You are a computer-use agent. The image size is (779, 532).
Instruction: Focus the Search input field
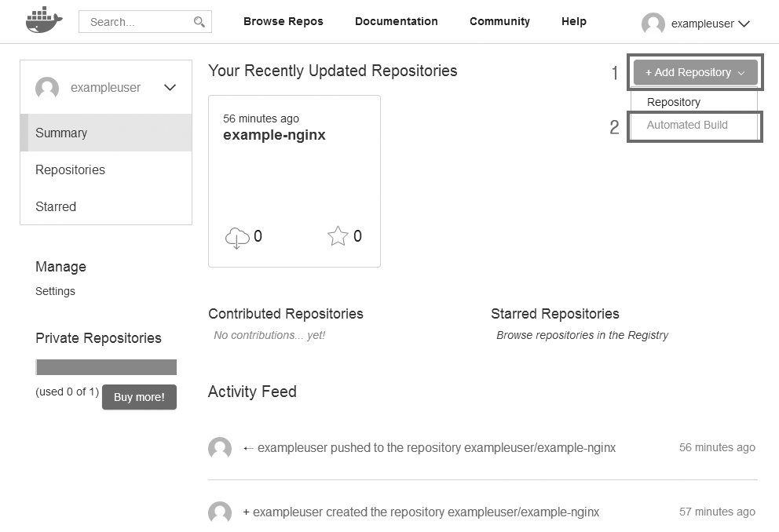click(137, 22)
